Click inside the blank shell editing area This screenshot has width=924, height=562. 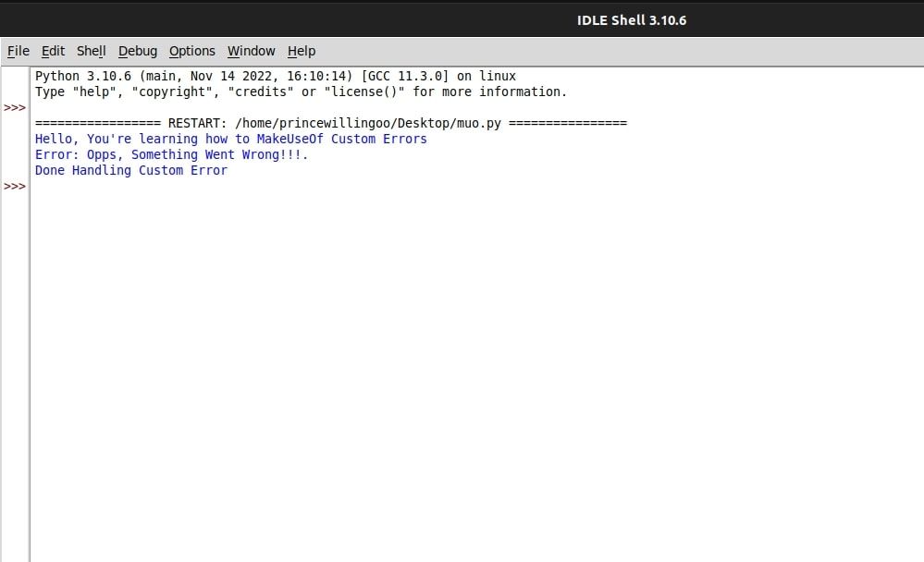pyautogui.click(x=462, y=324)
